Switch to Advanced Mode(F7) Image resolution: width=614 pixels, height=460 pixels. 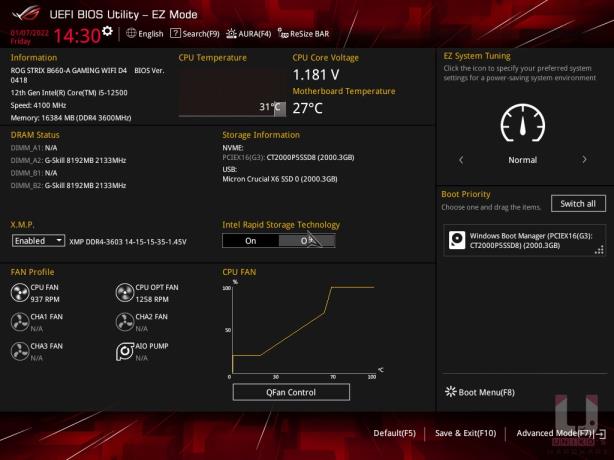[554, 433]
